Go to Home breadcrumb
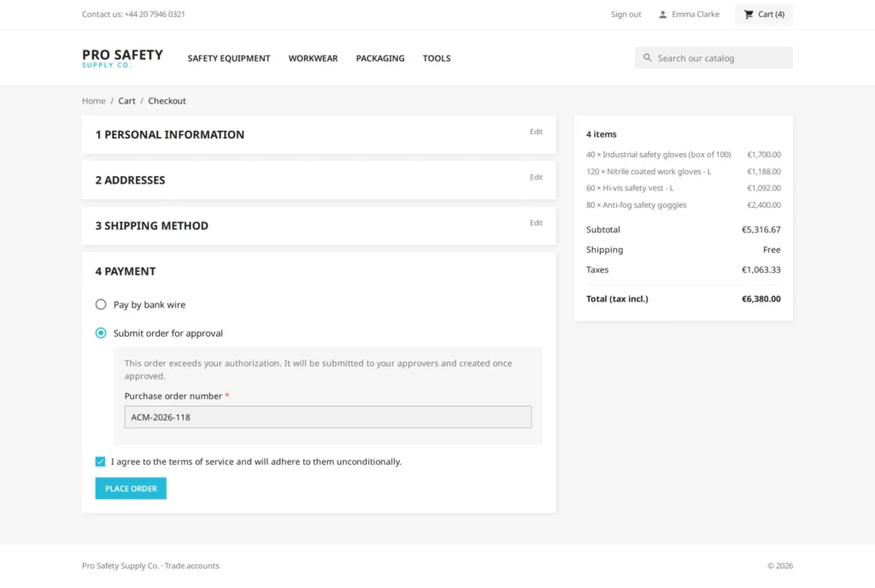This screenshot has height=588, width=875. point(94,101)
